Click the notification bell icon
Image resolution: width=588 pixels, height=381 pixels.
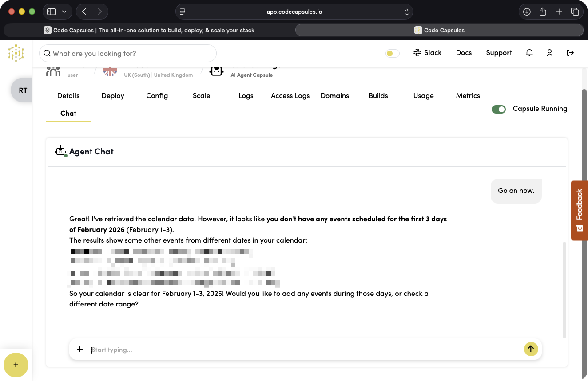(529, 53)
